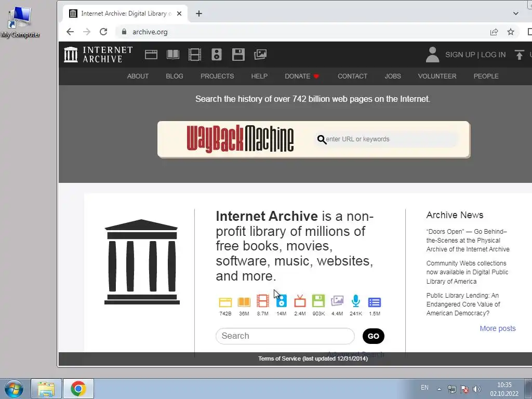This screenshot has width=532, height=399.
Task: Click the browser forward arrow
Action: click(87, 32)
